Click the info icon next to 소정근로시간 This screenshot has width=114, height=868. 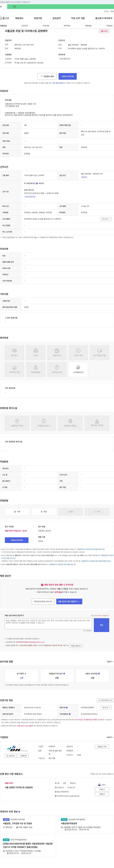pyautogui.click(x=37, y=183)
